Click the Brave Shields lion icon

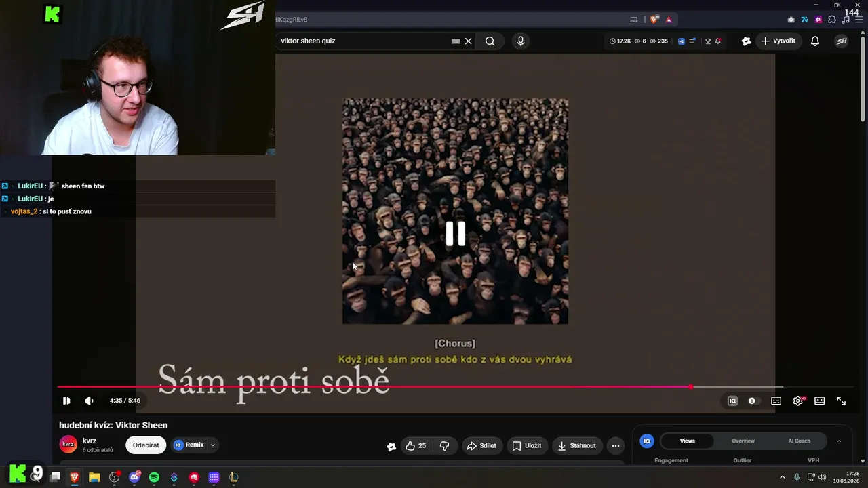pos(654,20)
